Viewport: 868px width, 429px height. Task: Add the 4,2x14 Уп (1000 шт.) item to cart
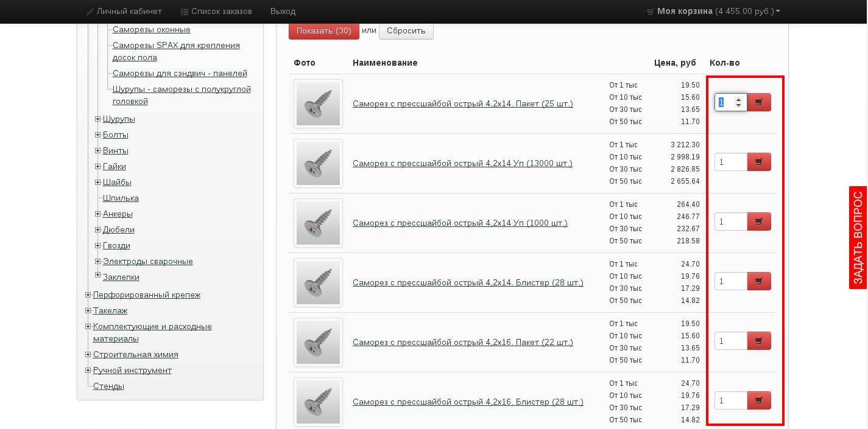tap(759, 221)
